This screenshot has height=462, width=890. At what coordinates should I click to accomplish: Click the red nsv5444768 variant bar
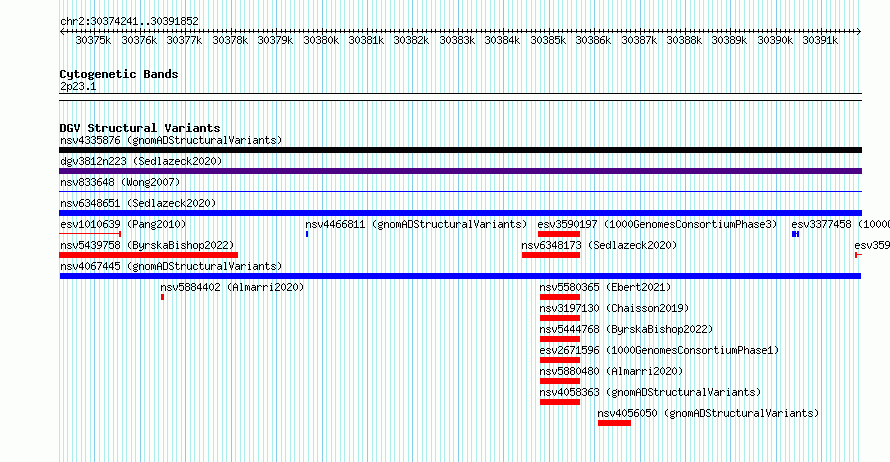(x=560, y=339)
